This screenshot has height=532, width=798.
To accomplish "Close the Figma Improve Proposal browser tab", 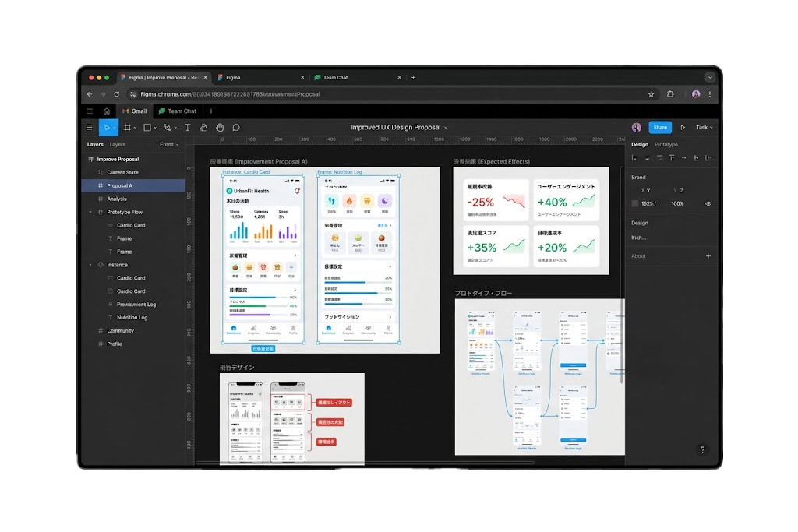I will [x=206, y=78].
